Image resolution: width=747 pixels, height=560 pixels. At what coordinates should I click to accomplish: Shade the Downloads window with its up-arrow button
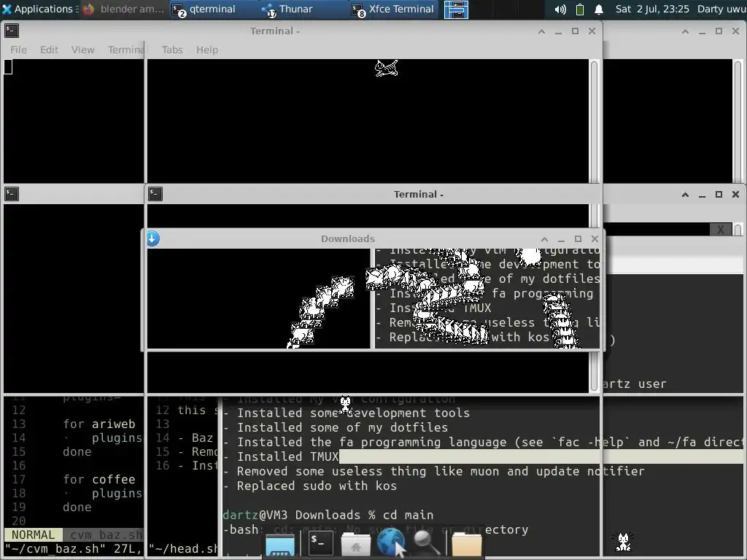544,239
